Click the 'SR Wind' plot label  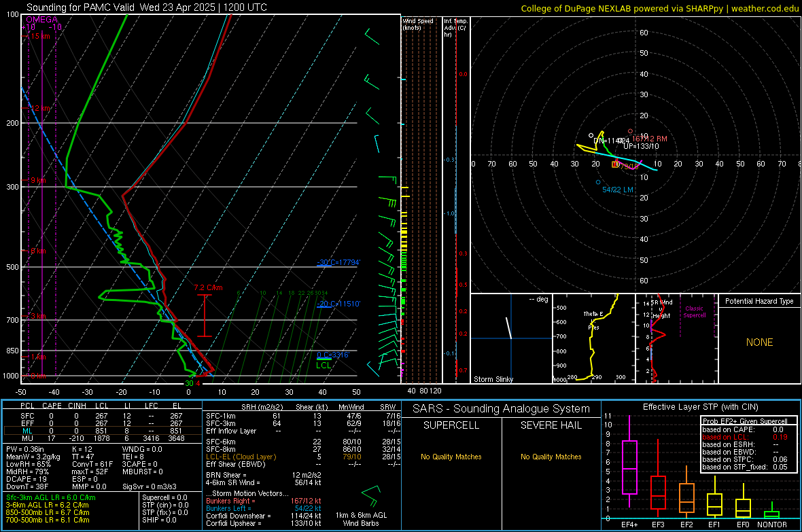pos(661,302)
